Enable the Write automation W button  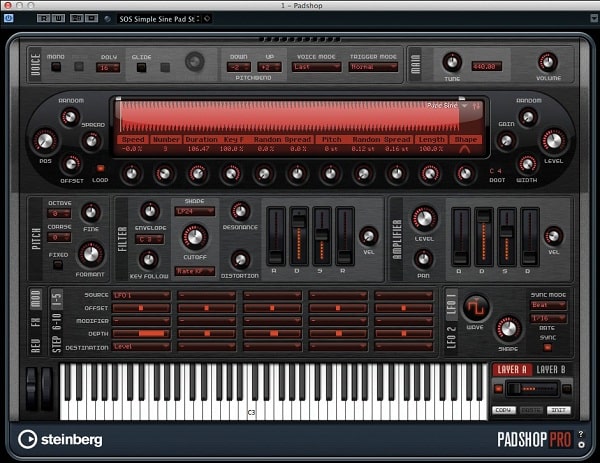click(58, 18)
